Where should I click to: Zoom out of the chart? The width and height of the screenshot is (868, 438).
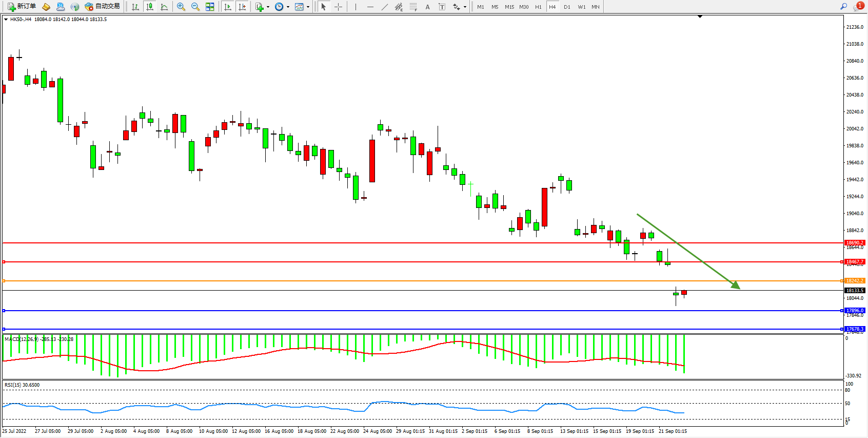pos(195,7)
